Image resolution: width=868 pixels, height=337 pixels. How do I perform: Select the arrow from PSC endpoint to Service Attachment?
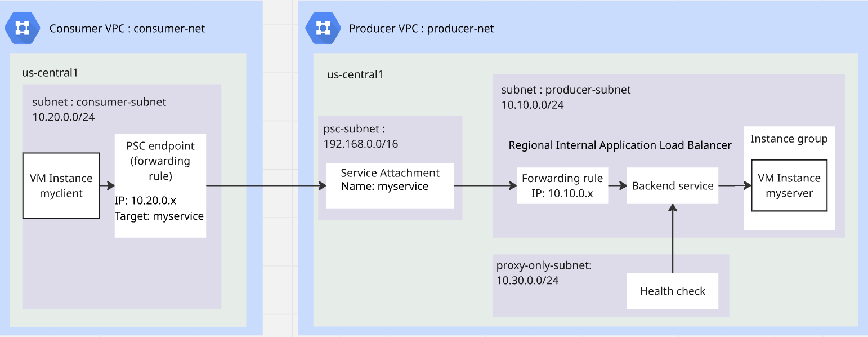point(266,185)
